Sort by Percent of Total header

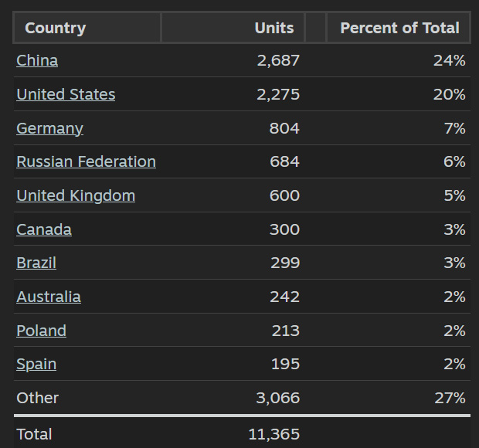(x=398, y=28)
